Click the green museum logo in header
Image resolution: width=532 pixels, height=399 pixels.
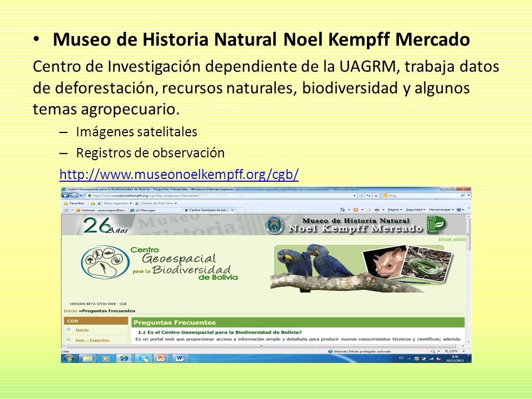click(x=436, y=224)
